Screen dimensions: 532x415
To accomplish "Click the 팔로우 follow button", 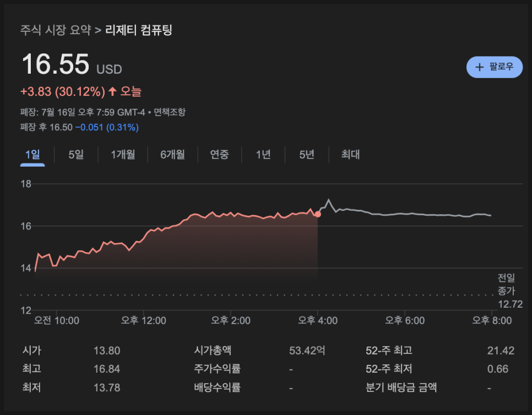I will (x=495, y=67).
